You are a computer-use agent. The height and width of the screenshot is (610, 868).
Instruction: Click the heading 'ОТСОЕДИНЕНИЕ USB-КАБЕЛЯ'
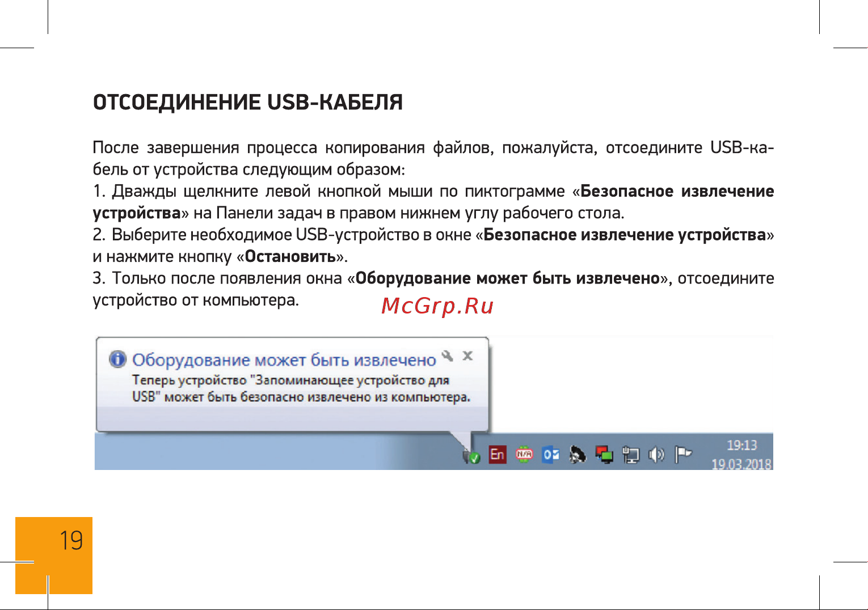(248, 103)
